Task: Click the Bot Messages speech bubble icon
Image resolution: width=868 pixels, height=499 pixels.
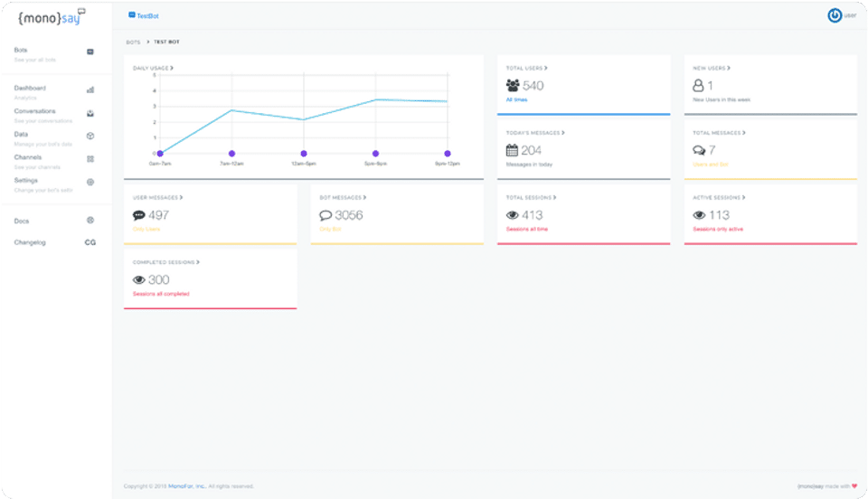Action: [325, 215]
